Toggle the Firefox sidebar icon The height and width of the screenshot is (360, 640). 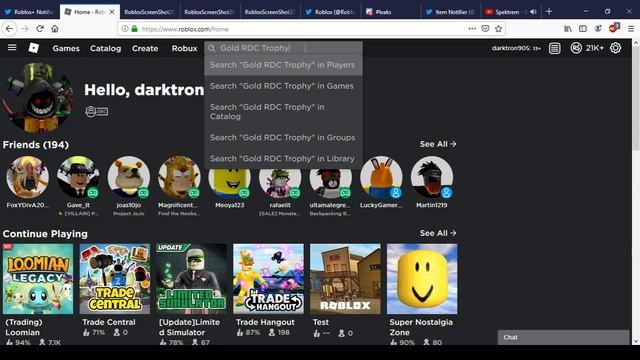pyautogui.click(x=583, y=29)
